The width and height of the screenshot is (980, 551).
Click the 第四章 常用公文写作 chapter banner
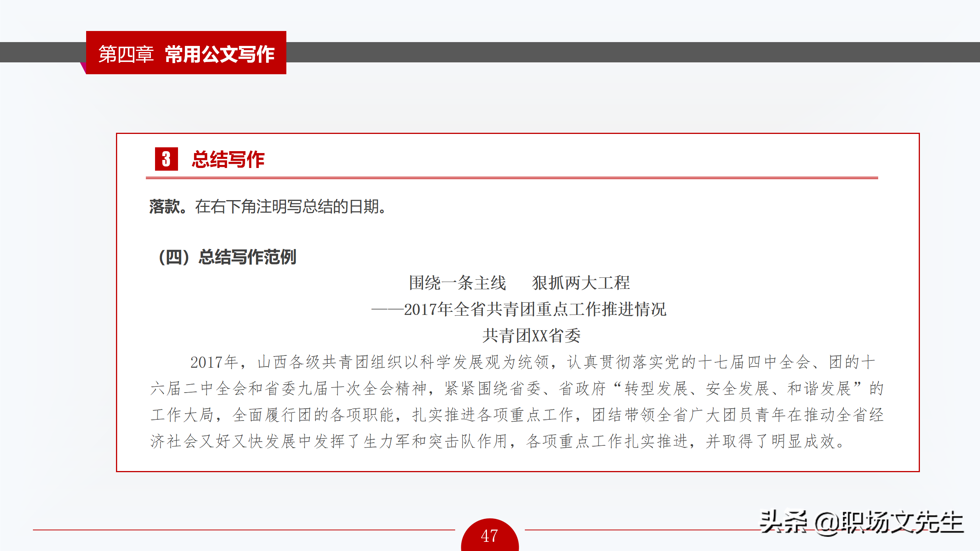[186, 53]
